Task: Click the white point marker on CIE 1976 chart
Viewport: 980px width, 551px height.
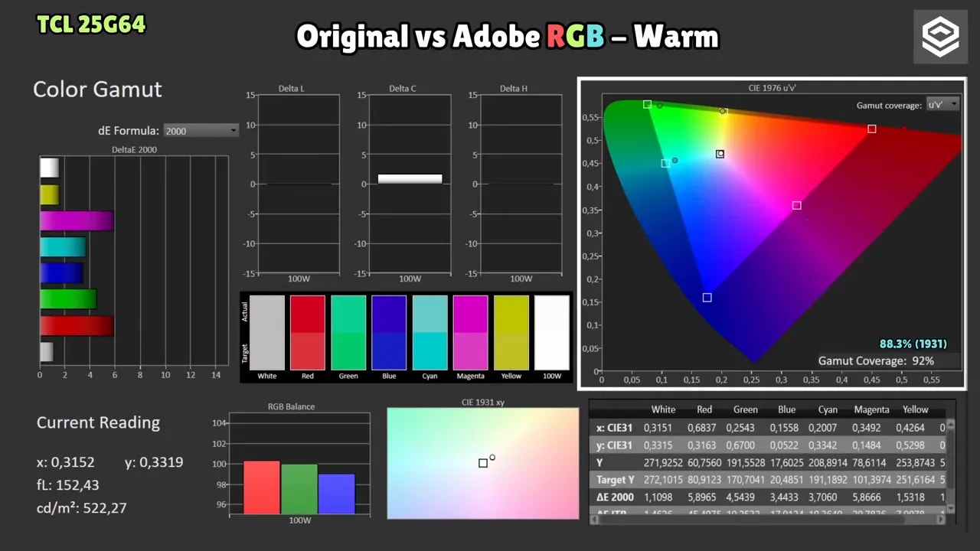Action: (x=720, y=154)
